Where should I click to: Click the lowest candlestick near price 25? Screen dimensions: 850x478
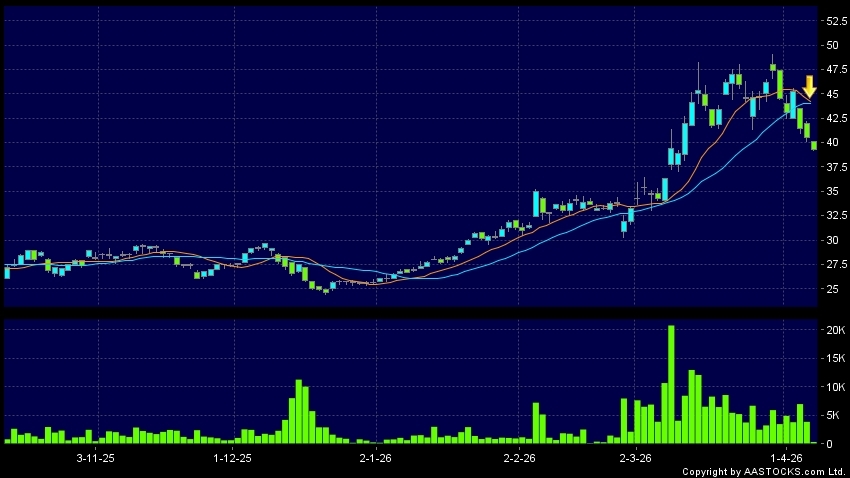[325, 289]
